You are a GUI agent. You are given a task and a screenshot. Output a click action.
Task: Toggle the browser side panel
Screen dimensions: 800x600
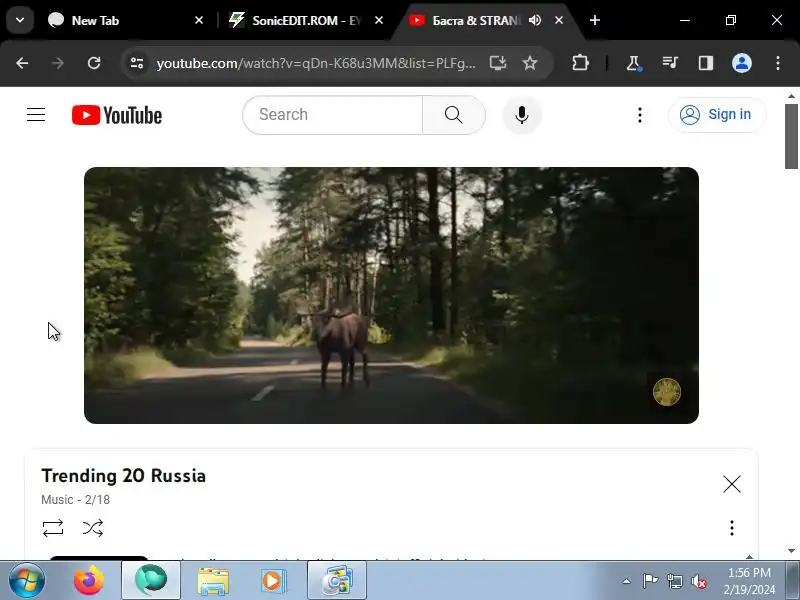(706, 63)
